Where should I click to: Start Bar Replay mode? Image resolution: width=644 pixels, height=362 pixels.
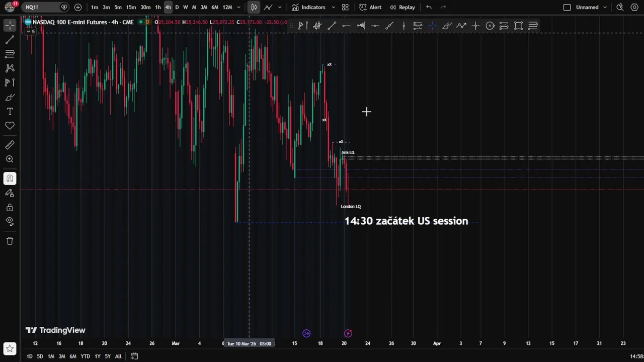pyautogui.click(x=403, y=7)
